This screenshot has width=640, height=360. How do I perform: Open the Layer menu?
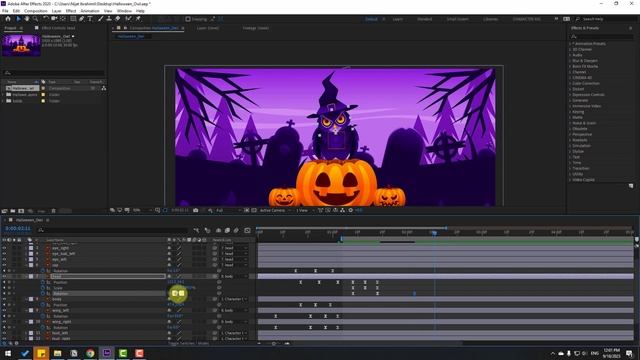click(x=56, y=11)
